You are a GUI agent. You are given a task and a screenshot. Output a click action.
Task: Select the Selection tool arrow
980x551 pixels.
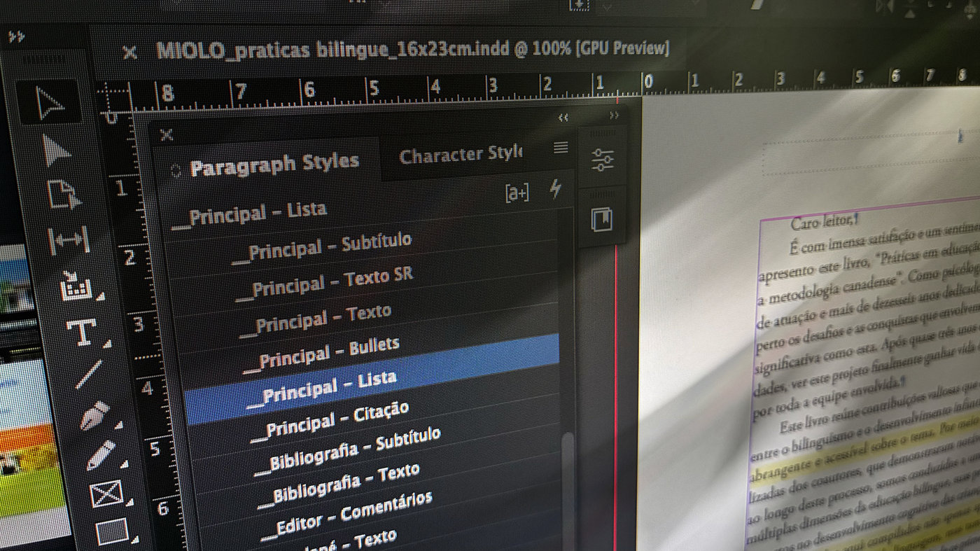(50, 103)
